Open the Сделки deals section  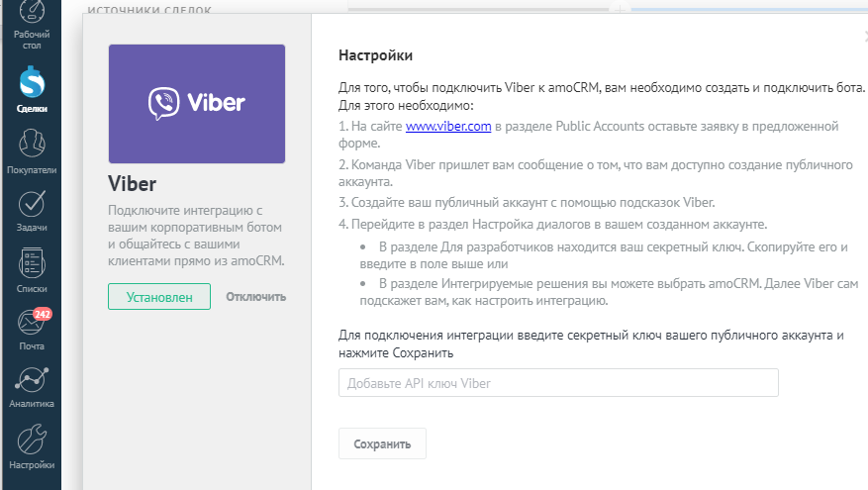[x=32, y=90]
